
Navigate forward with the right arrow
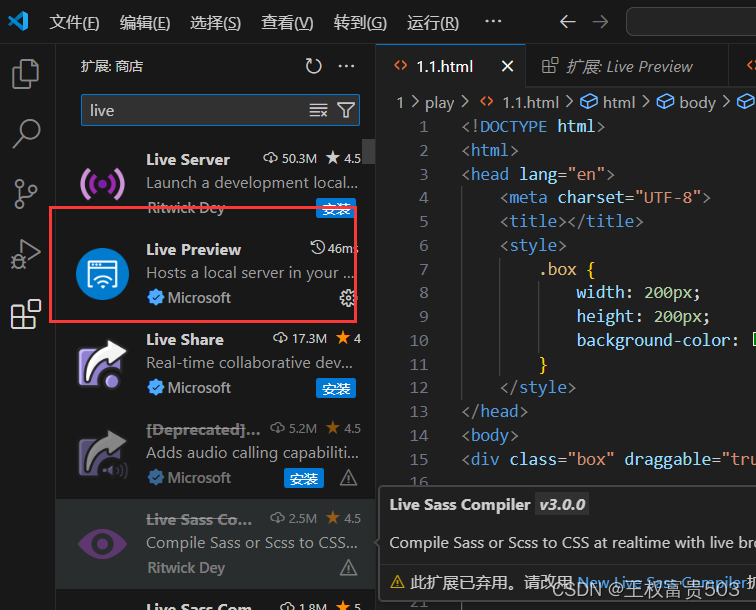(x=600, y=22)
